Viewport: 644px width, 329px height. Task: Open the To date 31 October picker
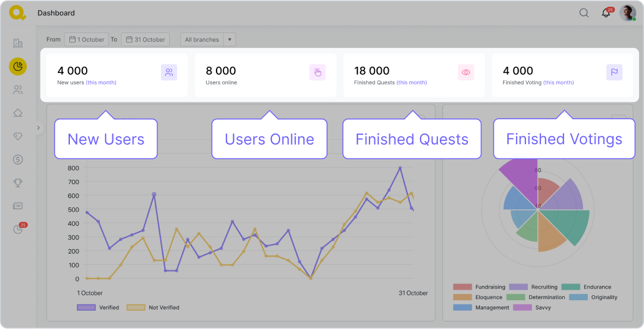point(145,39)
